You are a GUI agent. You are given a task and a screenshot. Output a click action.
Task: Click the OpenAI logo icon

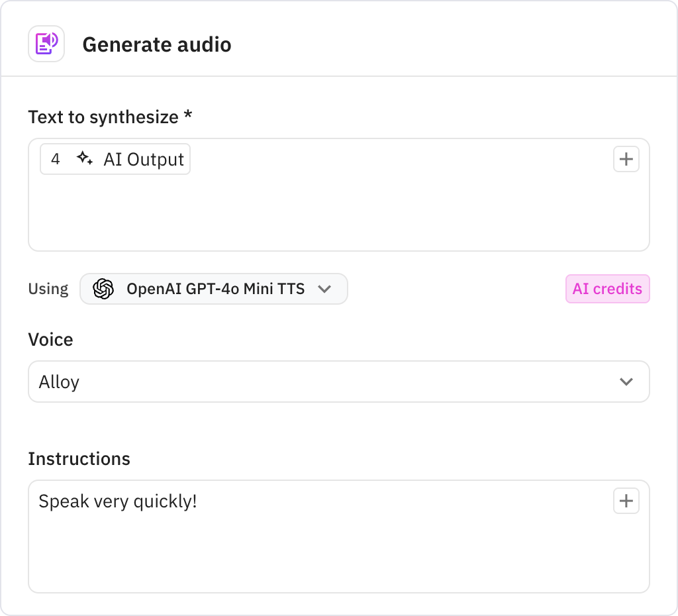click(x=103, y=289)
